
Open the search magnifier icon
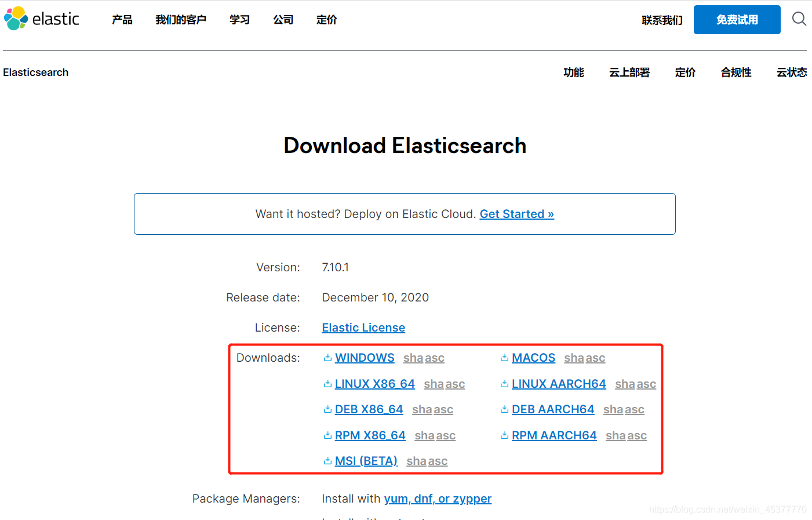coord(799,19)
